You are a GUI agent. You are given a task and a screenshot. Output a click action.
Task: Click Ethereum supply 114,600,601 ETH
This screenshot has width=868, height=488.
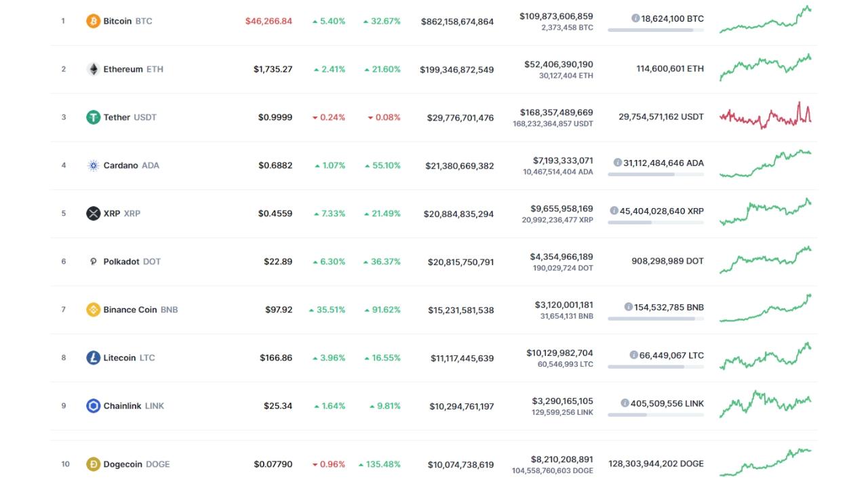pos(670,68)
